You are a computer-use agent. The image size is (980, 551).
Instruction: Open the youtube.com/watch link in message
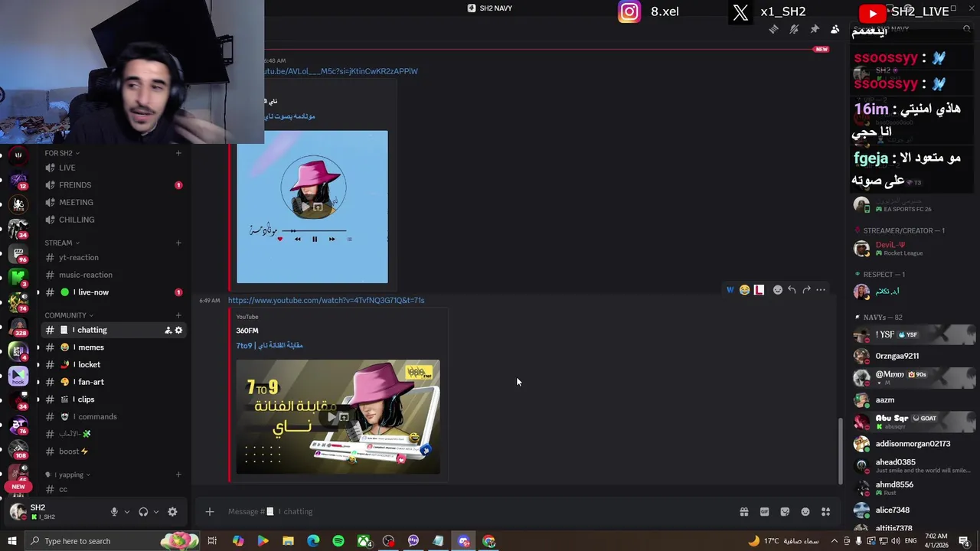(x=326, y=301)
